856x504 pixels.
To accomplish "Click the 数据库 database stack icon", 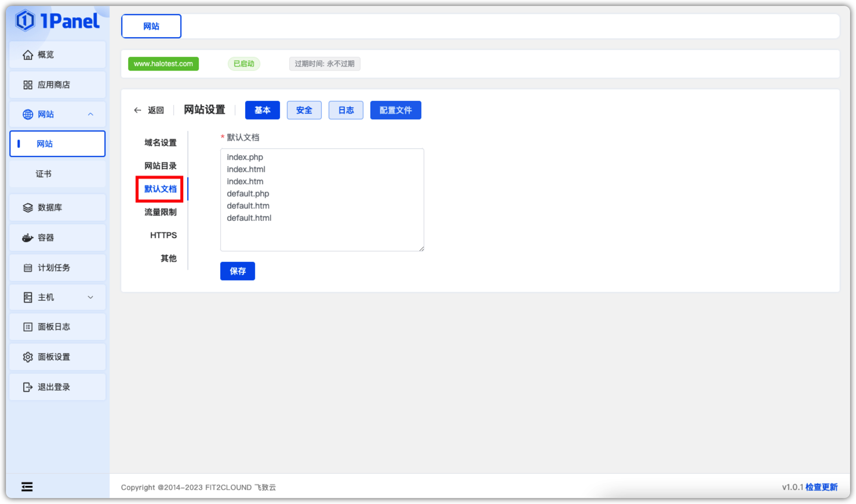I will click(x=28, y=208).
